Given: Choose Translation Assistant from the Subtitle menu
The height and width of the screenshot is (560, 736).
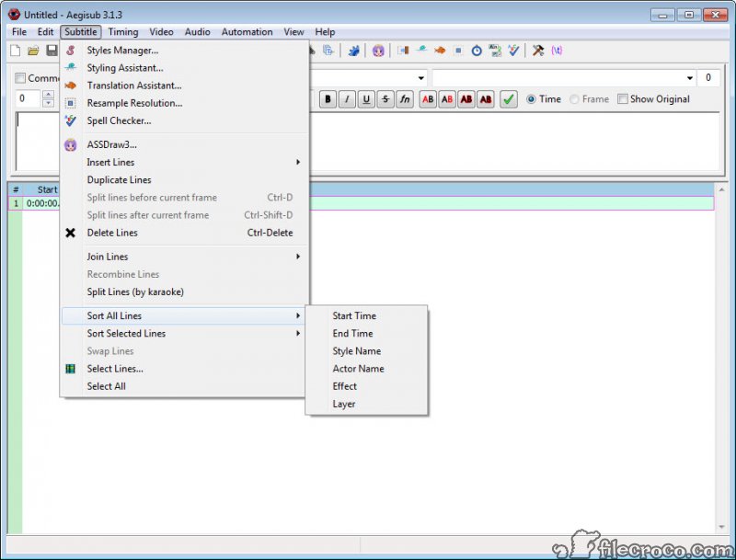Looking at the screenshot, I should coord(182,86).
